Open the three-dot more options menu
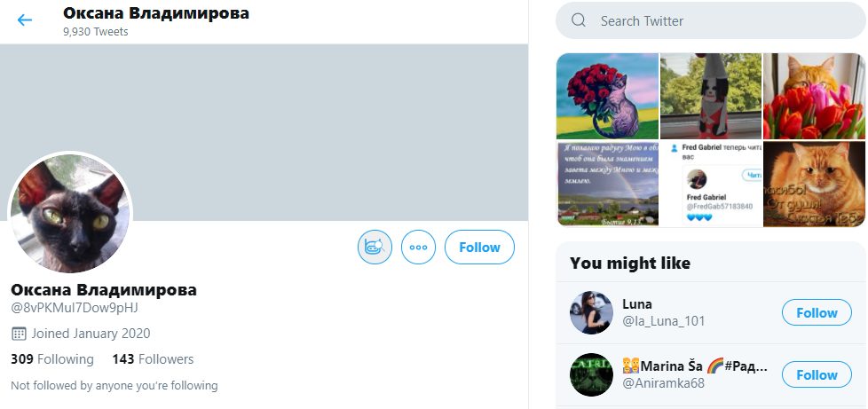This screenshot has width=868, height=409. pyautogui.click(x=419, y=248)
